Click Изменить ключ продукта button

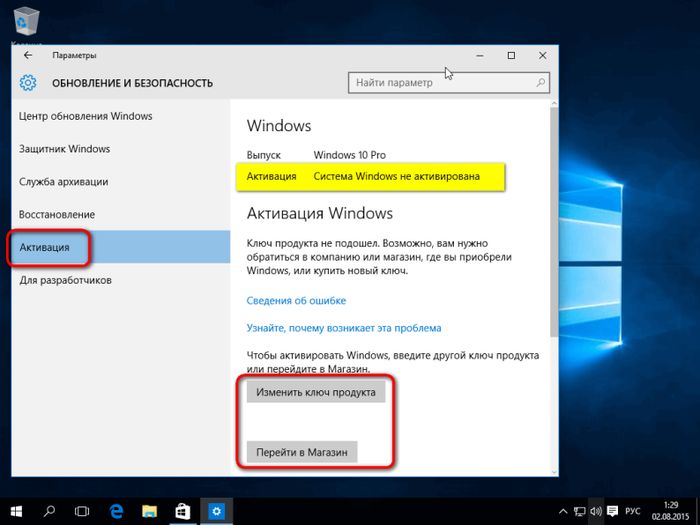[316, 392]
